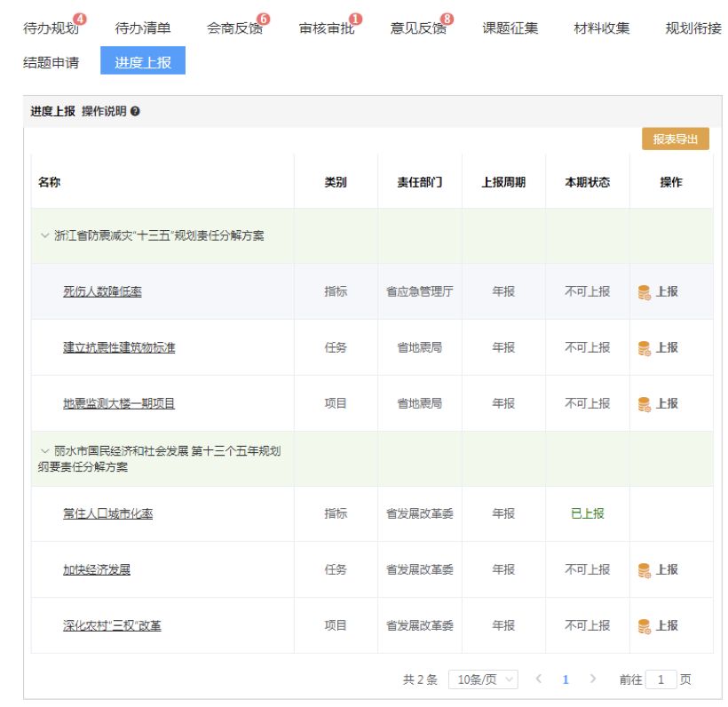Open the 操作说明 help question-mark icon
Image resolution: width=728 pixels, height=707 pixels.
tap(135, 112)
